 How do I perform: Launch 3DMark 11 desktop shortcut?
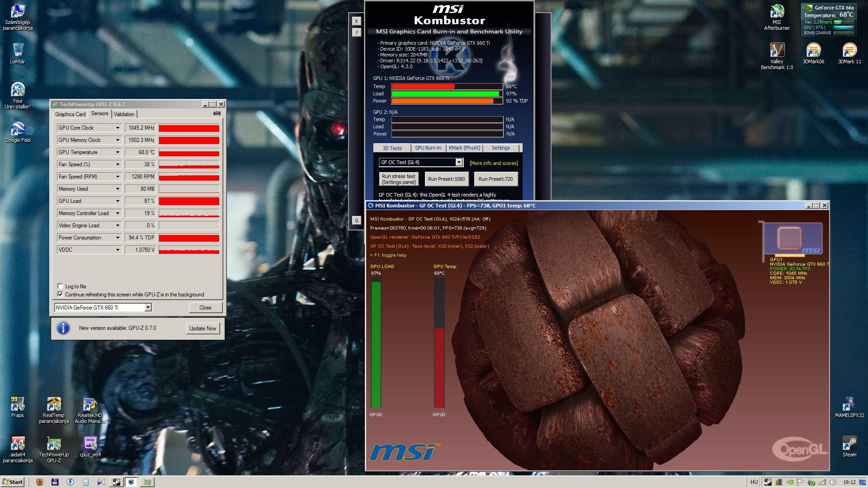[849, 53]
